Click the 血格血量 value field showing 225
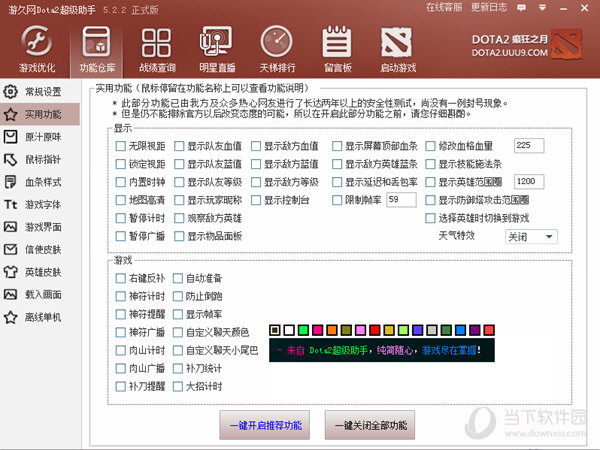Viewport: 600px width, 450px height. 529,145
